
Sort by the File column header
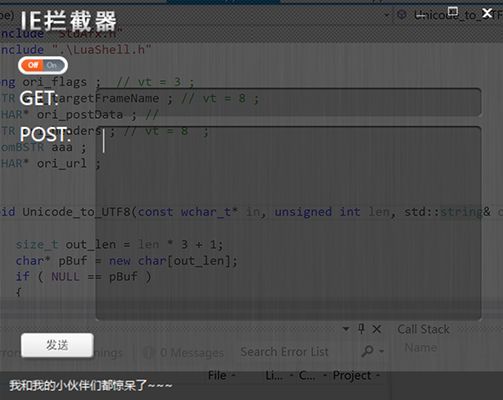pyautogui.click(x=217, y=376)
